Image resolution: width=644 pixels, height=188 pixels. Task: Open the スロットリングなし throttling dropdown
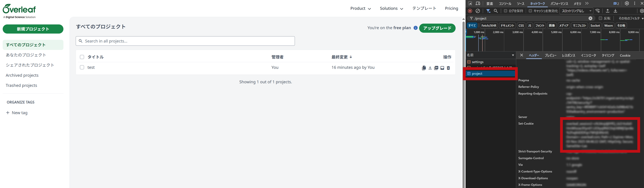tap(576, 11)
